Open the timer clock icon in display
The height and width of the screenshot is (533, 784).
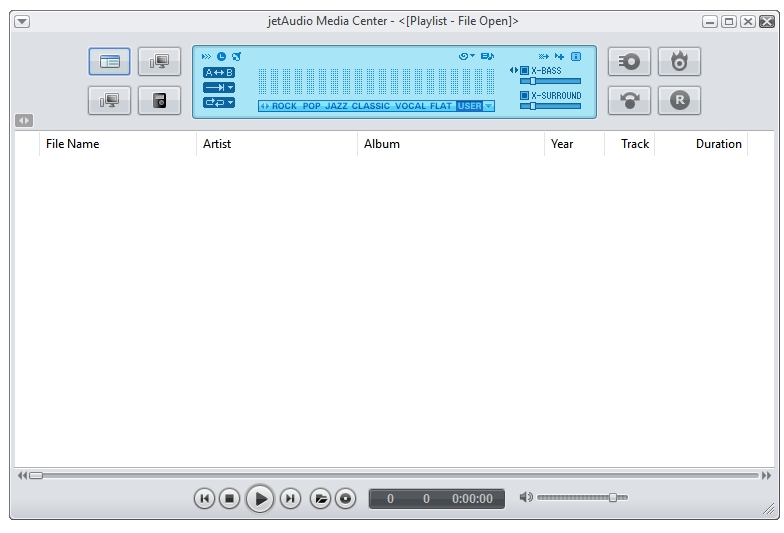tap(221, 56)
